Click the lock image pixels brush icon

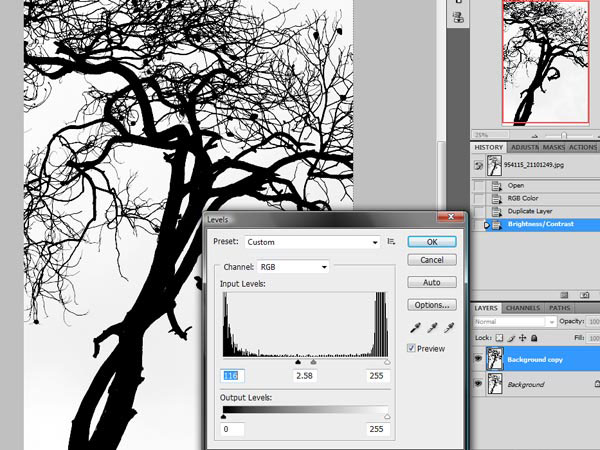pyautogui.click(x=511, y=338)
